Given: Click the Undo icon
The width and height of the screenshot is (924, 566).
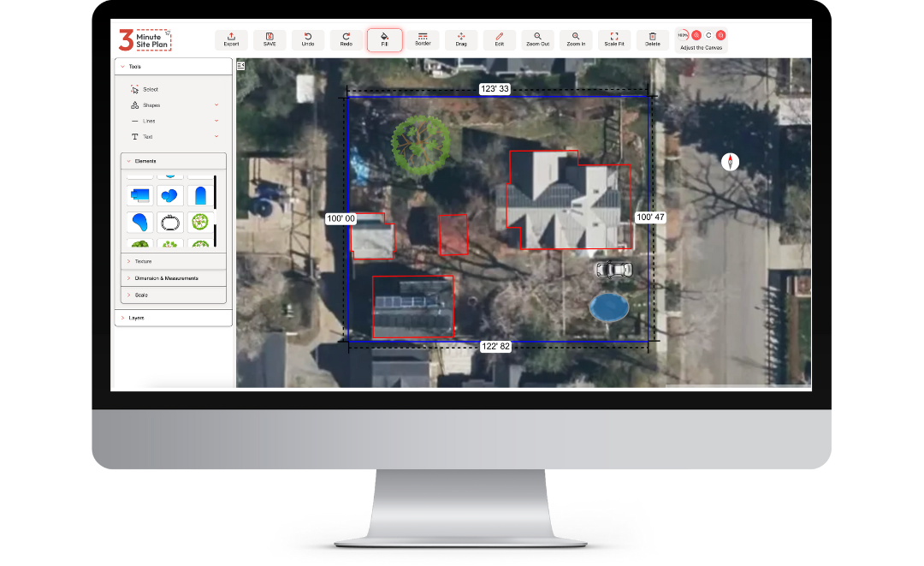Looking at the screenshot, I should tap(308, 39).
